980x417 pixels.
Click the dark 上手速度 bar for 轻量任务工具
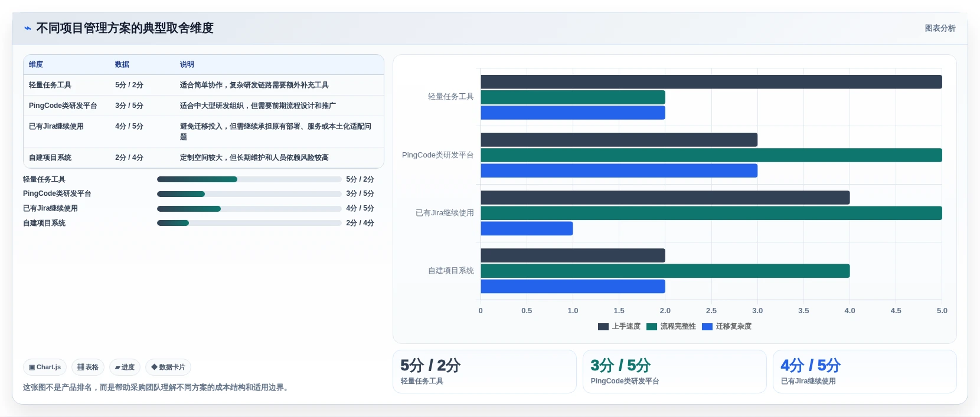[711, 82]
